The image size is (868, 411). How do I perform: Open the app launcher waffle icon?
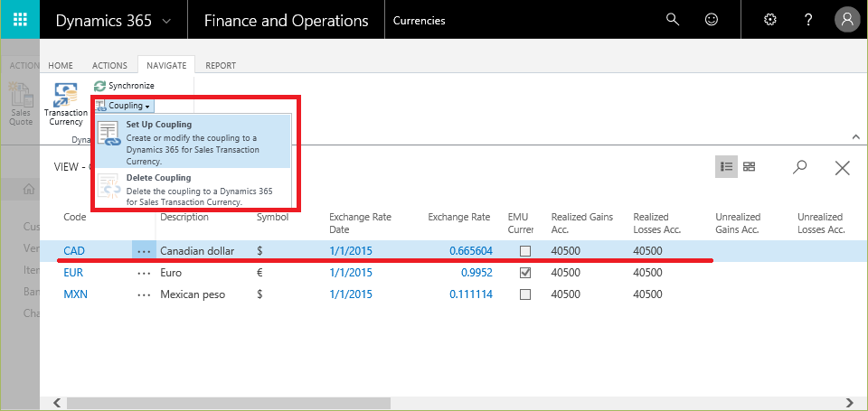[x=20, y=19]
